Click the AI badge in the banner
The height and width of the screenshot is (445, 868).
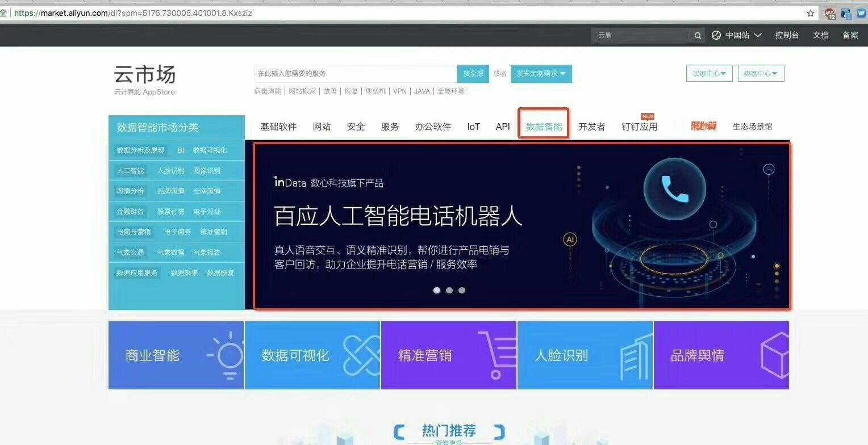click(x=570, y=240)
